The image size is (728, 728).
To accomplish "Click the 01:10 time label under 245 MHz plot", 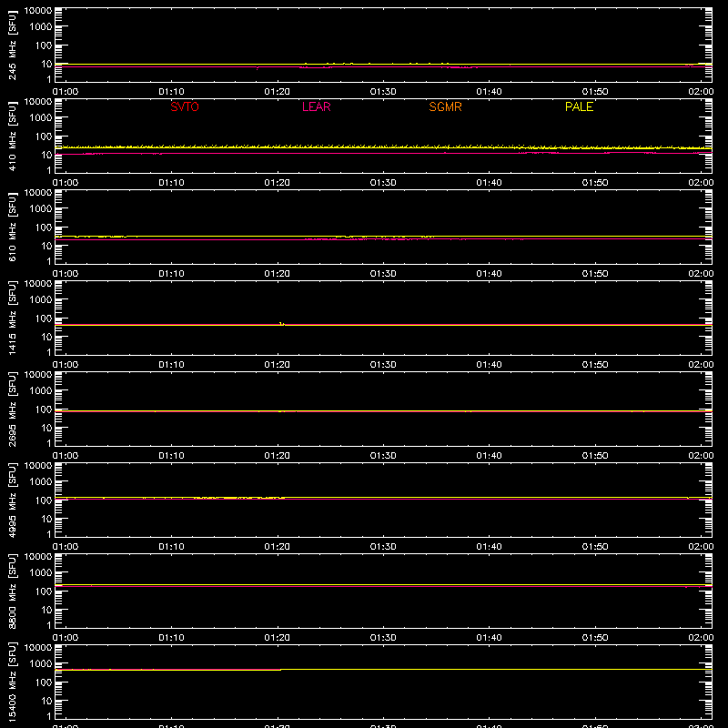I will tap(171, 92).
